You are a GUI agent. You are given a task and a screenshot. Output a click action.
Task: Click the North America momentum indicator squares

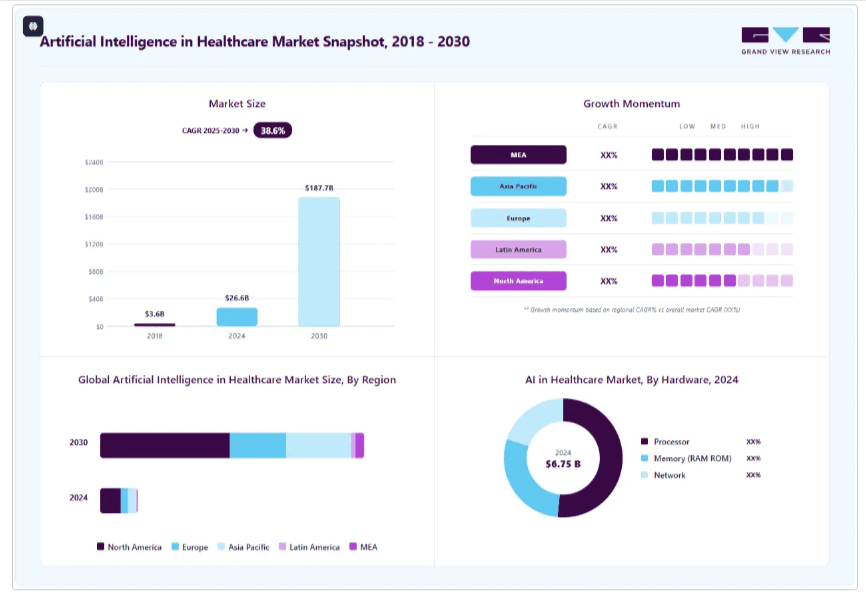pos(722,281)
